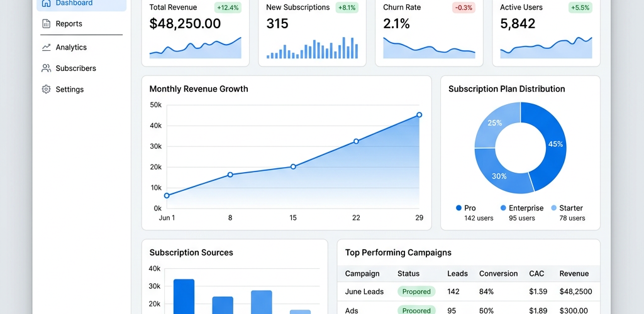The width and height of the screenshot is (644, 314).
Task: Click the 315 new subscriptions value
Action: (x=277, y=24)
